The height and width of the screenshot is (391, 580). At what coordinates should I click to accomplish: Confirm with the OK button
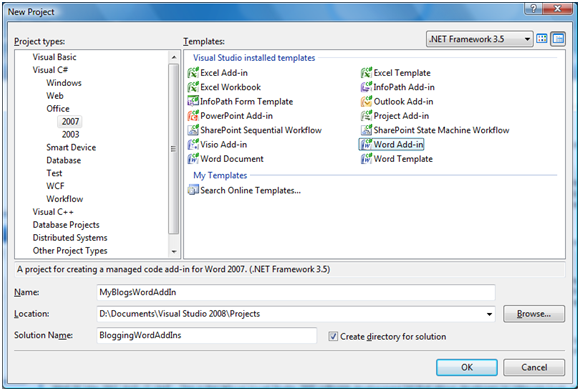tap(467, 367)
